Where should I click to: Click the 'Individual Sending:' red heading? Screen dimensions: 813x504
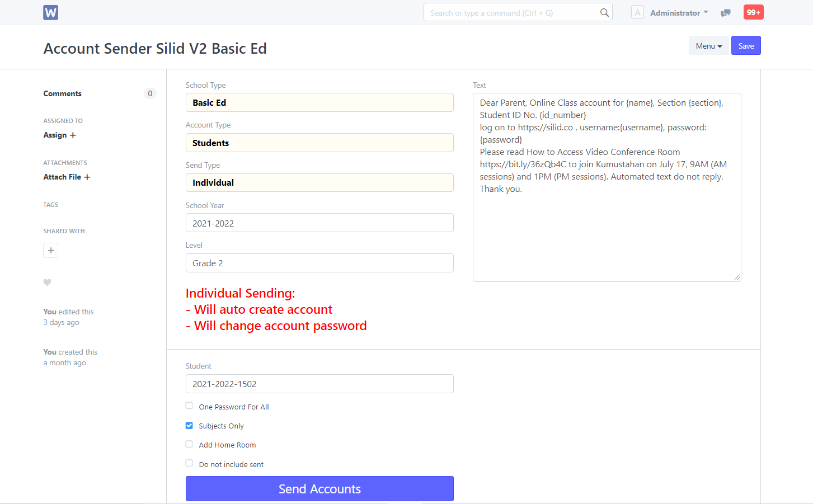point(240,293)
